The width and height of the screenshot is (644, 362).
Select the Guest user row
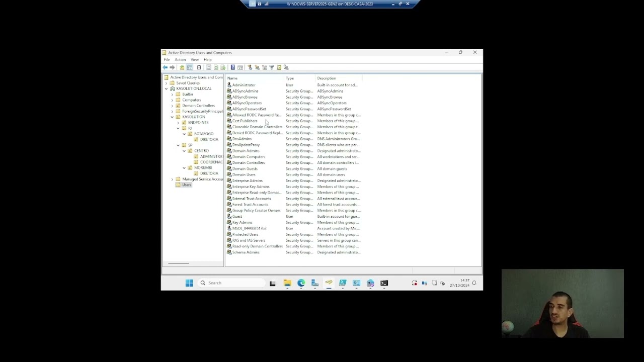tap(237, 217)
